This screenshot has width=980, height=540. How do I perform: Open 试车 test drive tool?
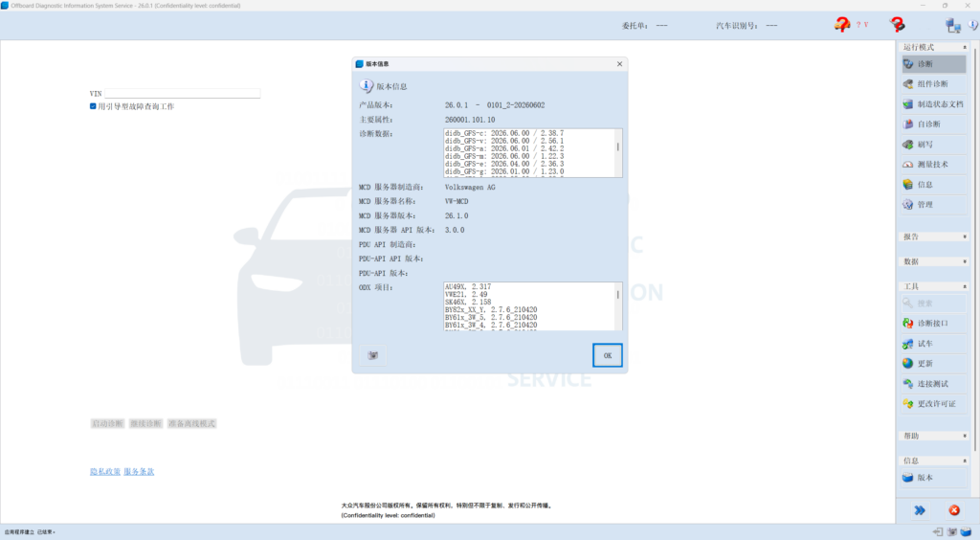(934, 344)
